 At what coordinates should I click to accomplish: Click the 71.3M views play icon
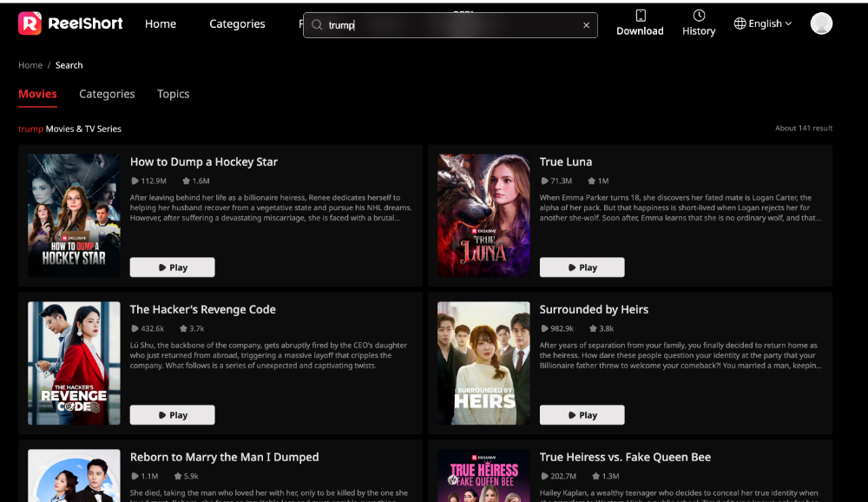[x=544, y=181]
